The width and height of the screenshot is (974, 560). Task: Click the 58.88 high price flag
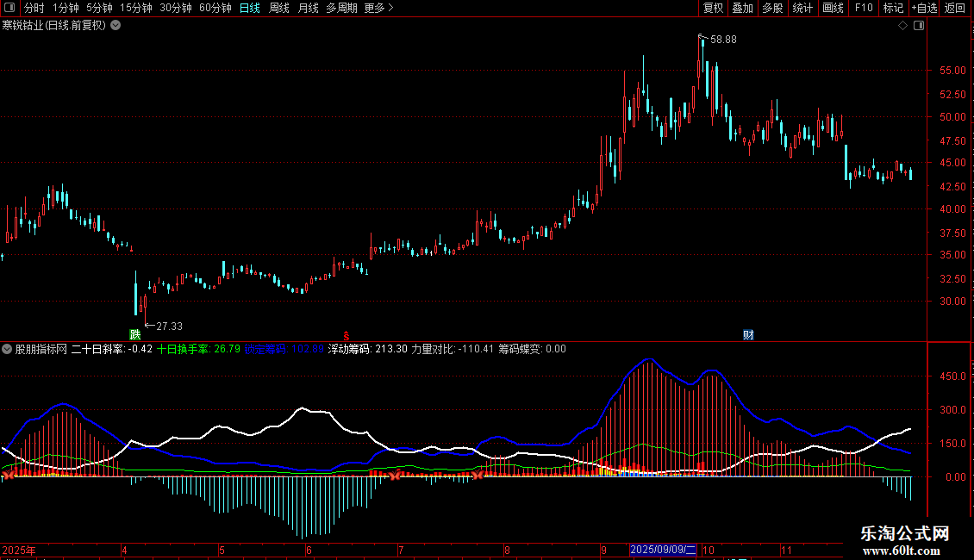722,40
